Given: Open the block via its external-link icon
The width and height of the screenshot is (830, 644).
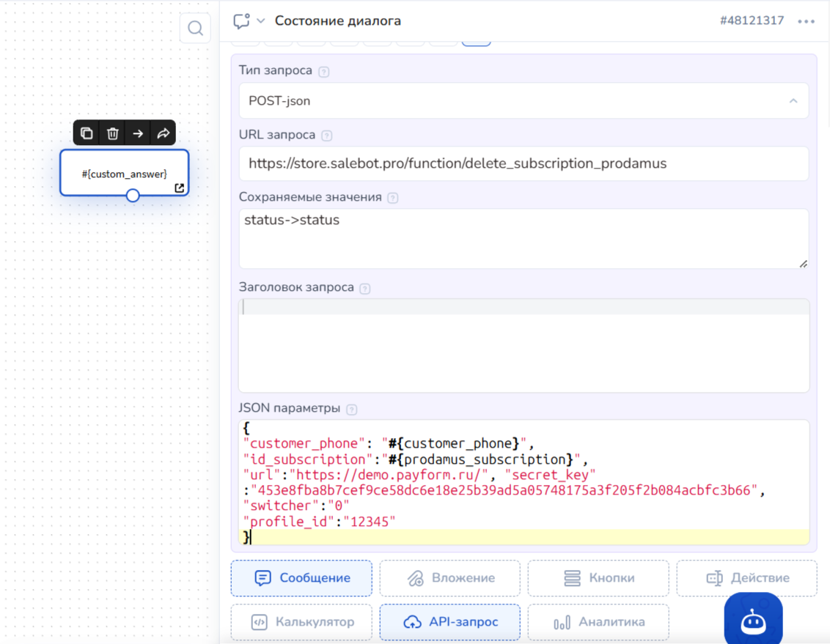Looking at the screenshot, I should pyautogui.click(x=180, y=188).
